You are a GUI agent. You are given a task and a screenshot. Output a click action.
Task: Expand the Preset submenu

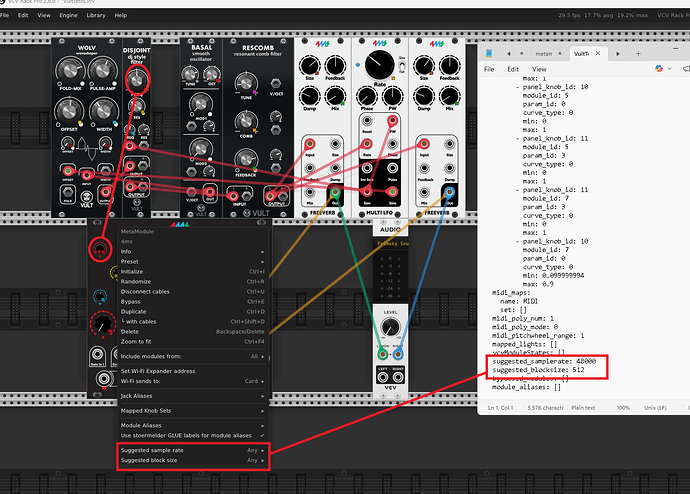(x=193, y=262)
